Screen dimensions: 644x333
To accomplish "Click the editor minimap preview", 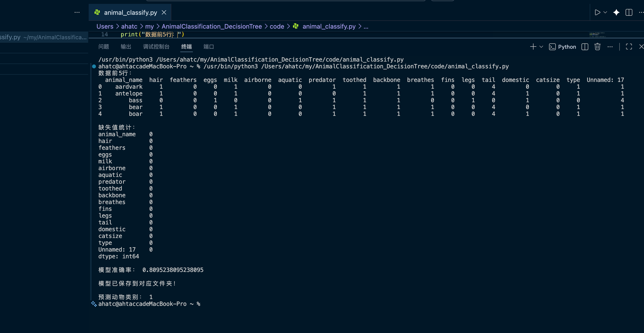I will 597,35.
